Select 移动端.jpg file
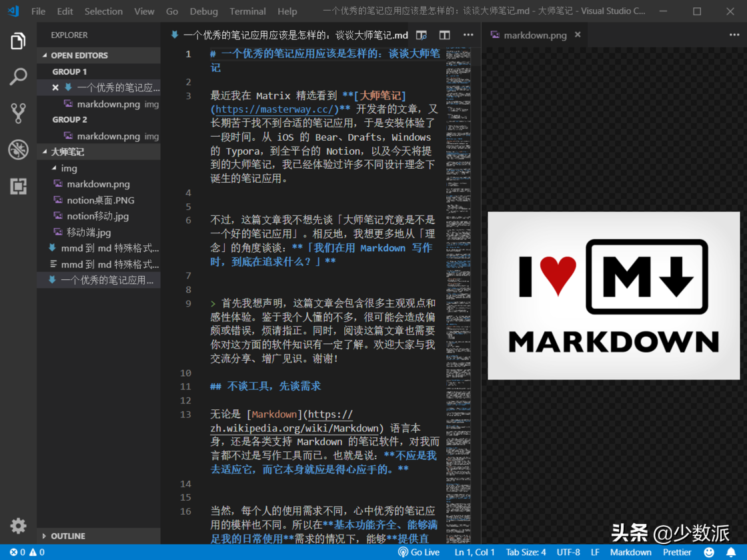This screenshot has height=560, width=747. click(x=99, y=233)
